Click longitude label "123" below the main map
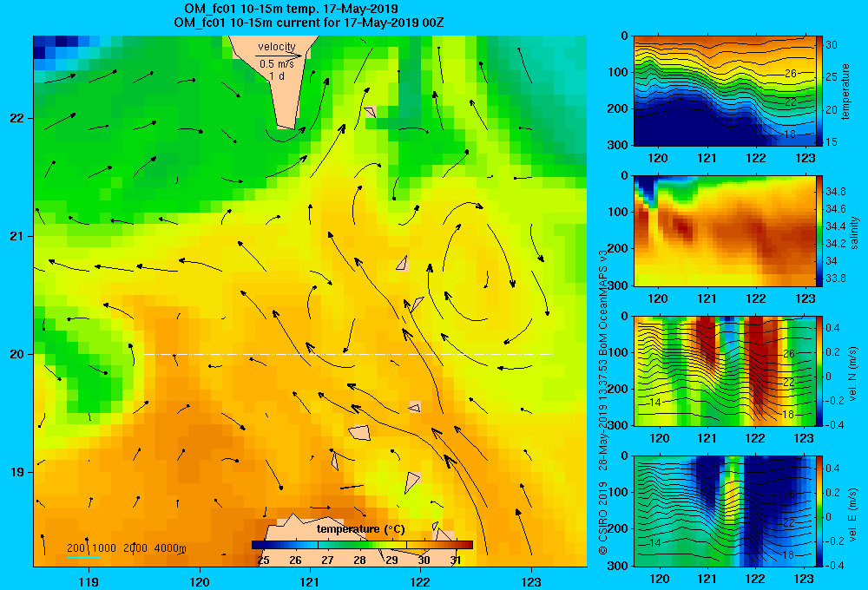Screen dimensions: 868x590 click(x=531, y=581)
